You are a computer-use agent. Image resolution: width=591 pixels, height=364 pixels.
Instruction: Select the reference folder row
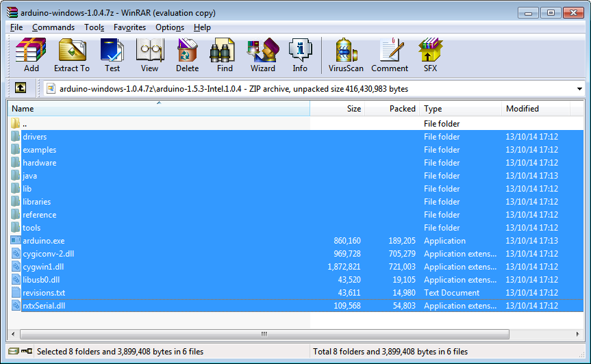click(x=297, y=215)
